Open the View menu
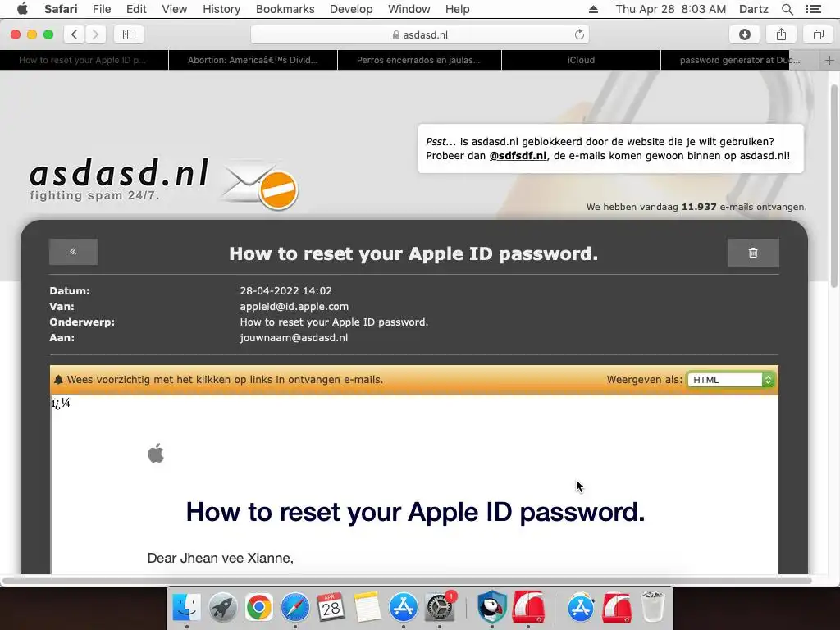 pos(175,9)
